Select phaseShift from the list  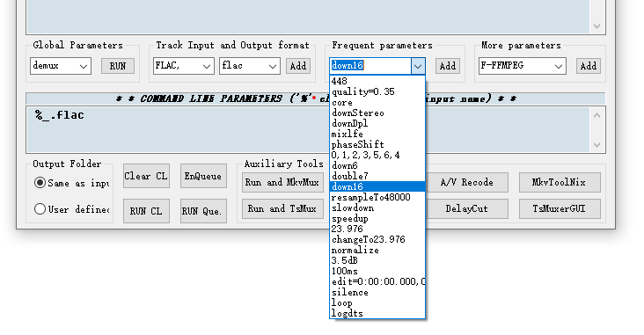377,144
